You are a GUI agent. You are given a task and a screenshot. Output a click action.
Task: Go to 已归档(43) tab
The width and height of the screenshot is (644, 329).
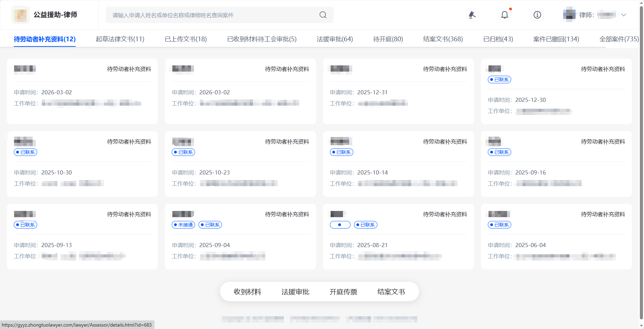click(498, 39)
